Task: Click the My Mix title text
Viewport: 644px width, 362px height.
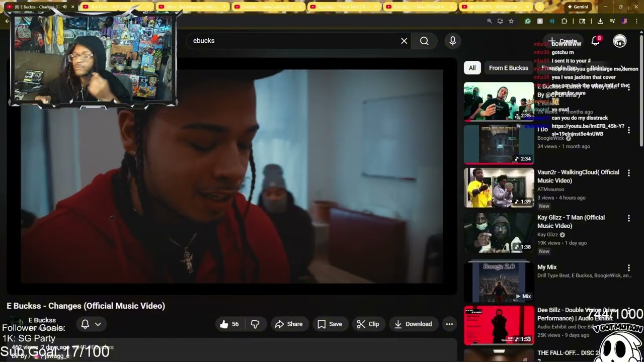Action: 547,267
